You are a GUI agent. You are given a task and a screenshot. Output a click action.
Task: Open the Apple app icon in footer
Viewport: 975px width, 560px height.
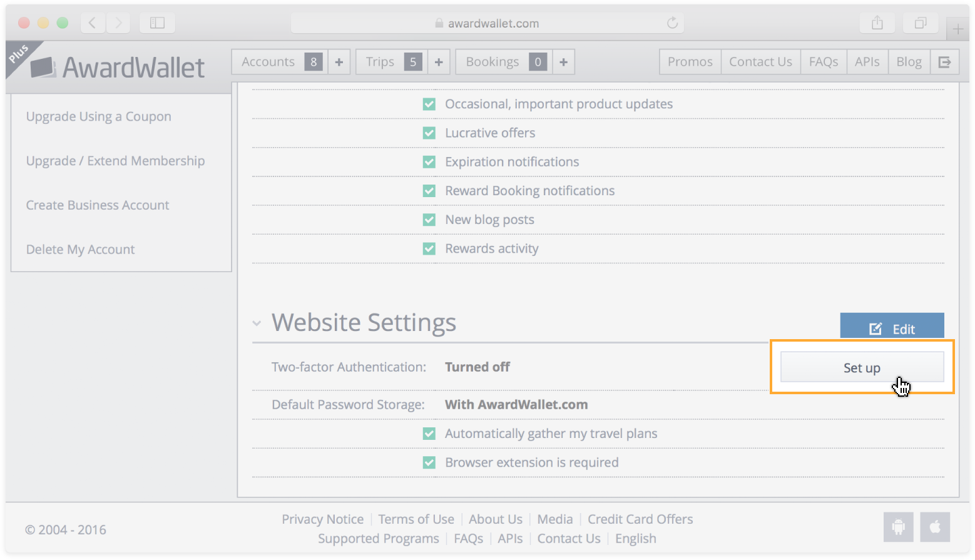click(x=935, y=527)
